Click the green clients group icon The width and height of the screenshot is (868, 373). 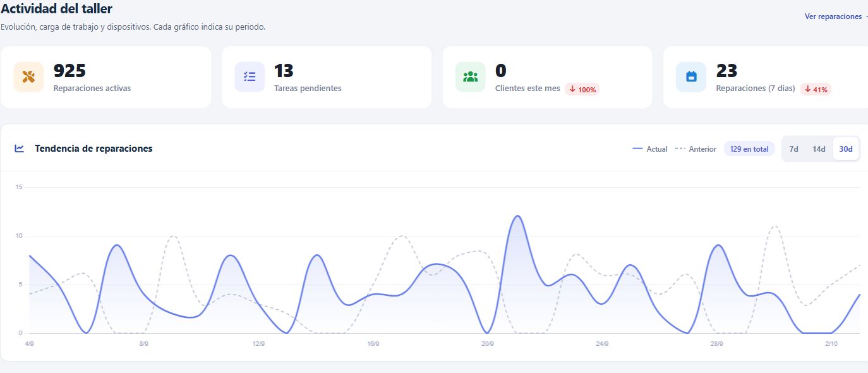pyautogui.click(x=470, y=77)
